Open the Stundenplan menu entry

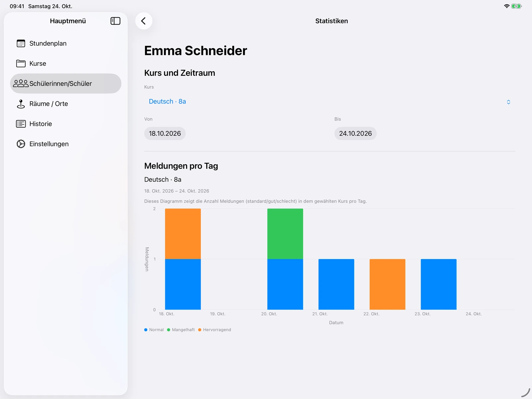coord(66,44)
